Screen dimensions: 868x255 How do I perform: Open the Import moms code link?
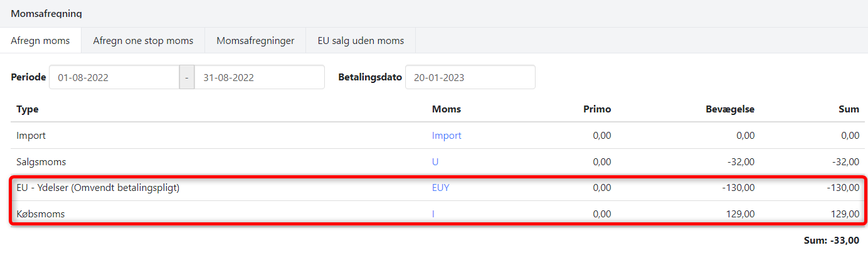pyautogui.click(x=447, y=136)
